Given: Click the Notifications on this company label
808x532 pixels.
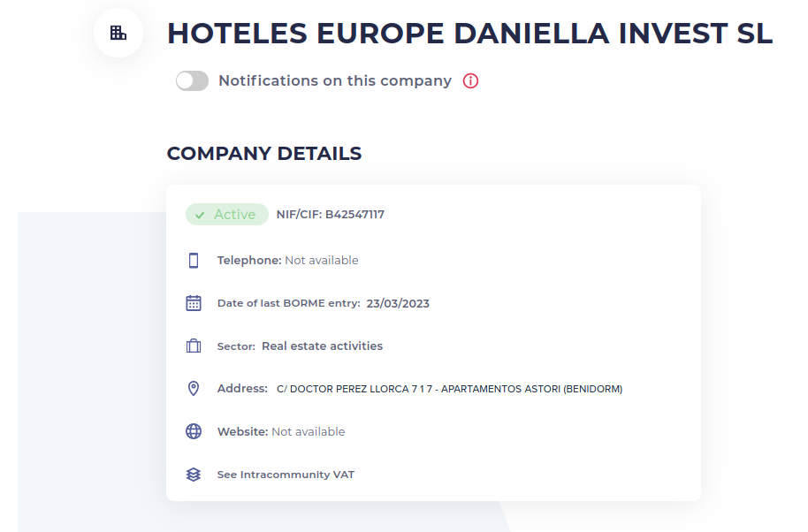Looking at the screenshot, I should (x=334, y=80).
